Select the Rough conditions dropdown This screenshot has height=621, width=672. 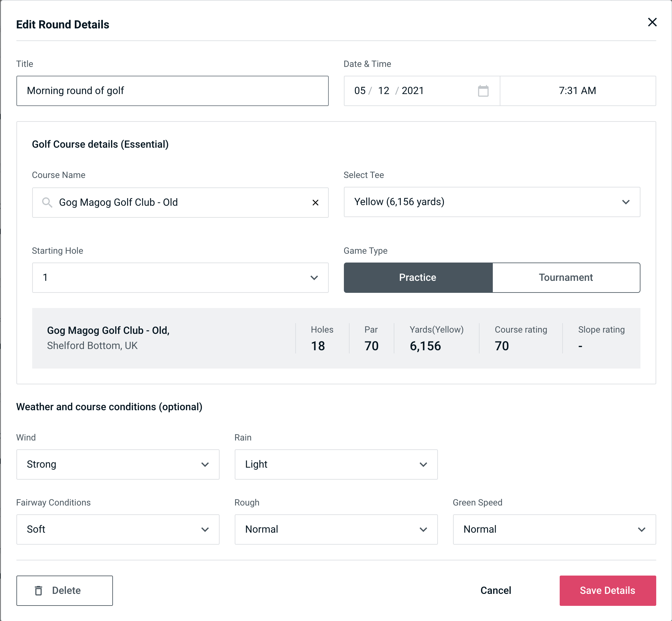pyautogui.click(x=336, y=530)
